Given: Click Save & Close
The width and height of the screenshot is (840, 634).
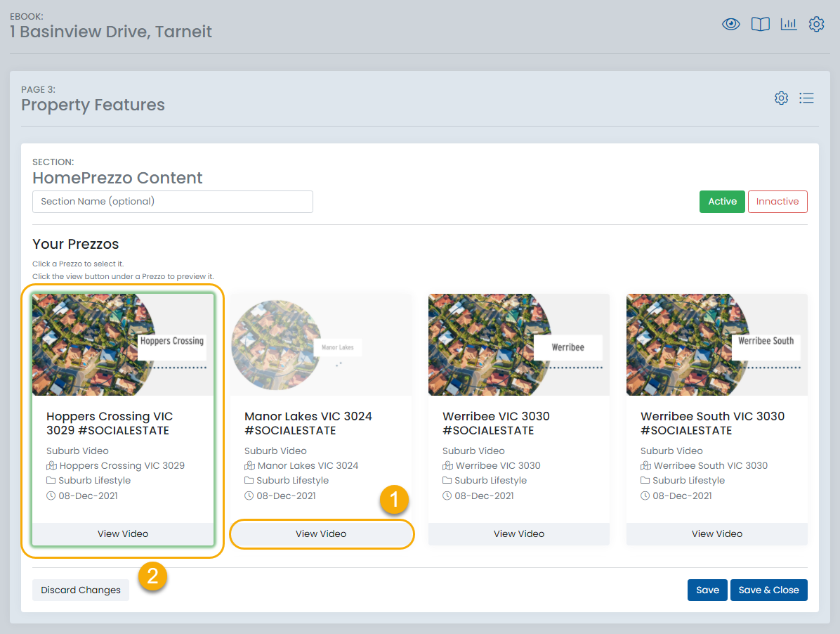Looking at the screenshot, I should [768, 590].
